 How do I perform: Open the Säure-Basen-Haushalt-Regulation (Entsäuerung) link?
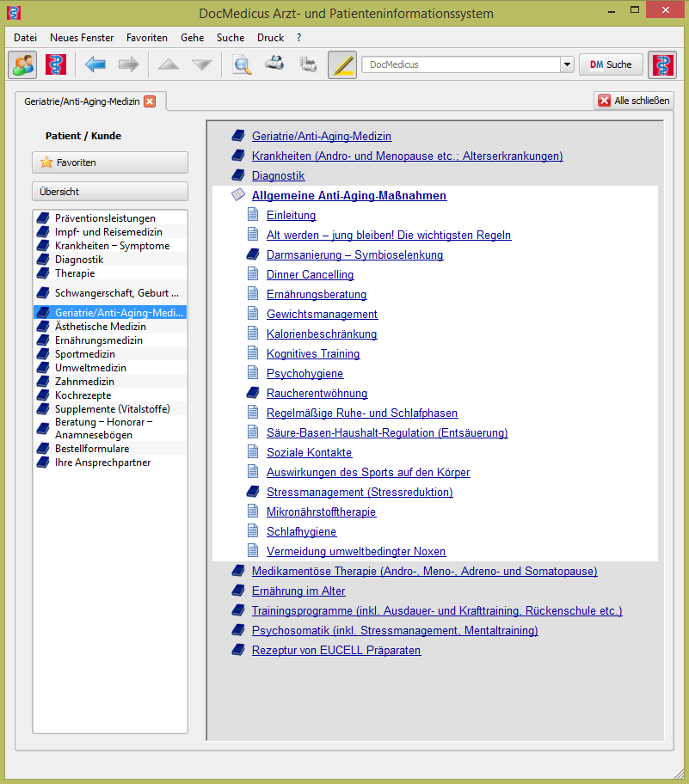tap(387, 432)
